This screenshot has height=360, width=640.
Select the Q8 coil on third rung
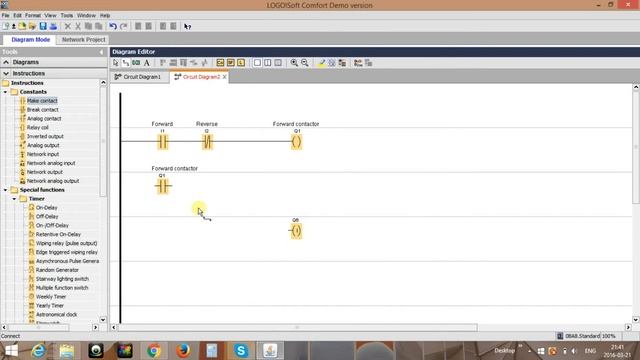click(x=297, y=231)
